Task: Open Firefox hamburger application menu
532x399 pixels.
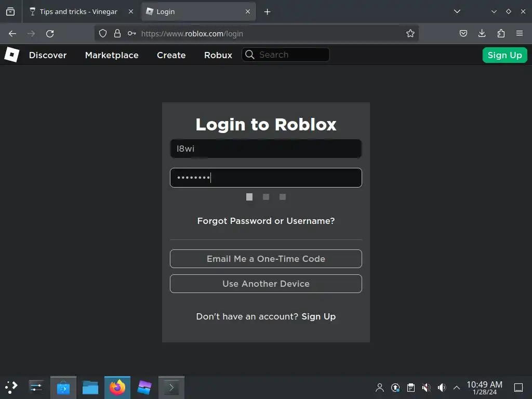Action: point(520,33)
